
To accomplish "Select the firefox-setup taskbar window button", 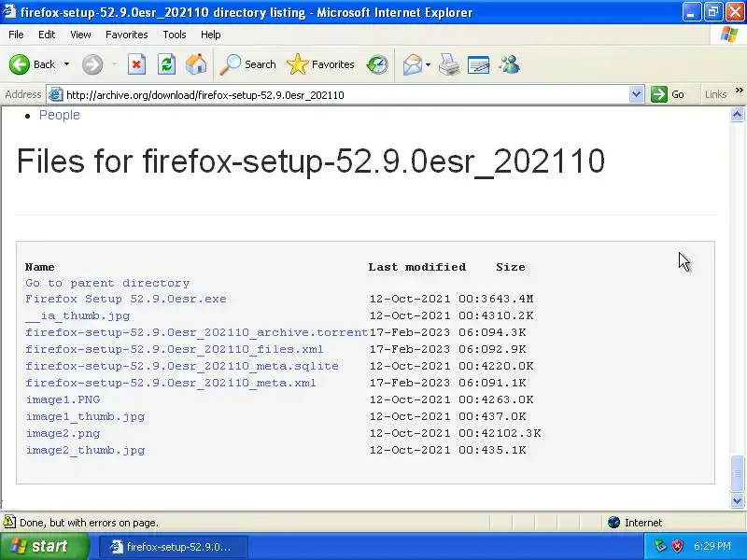I will pyautogui.click(x=174, y=547).
